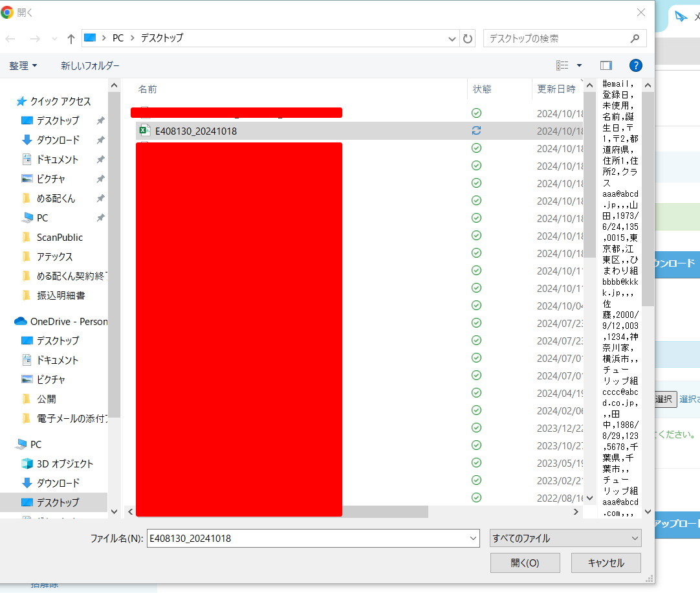
Task: Refresh the デスクトップ folder listing
Action: pyautogui.click(x=467, y=39)
